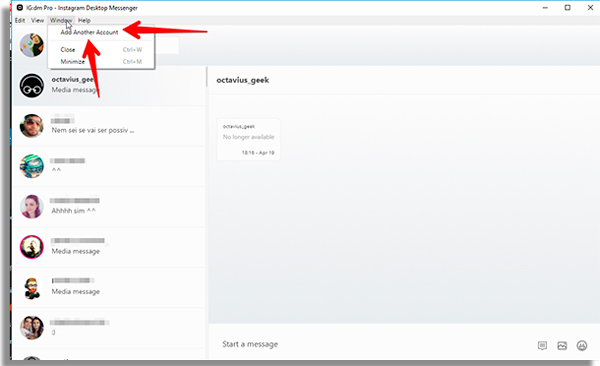Click the couple photo avatar

[32, 328]
